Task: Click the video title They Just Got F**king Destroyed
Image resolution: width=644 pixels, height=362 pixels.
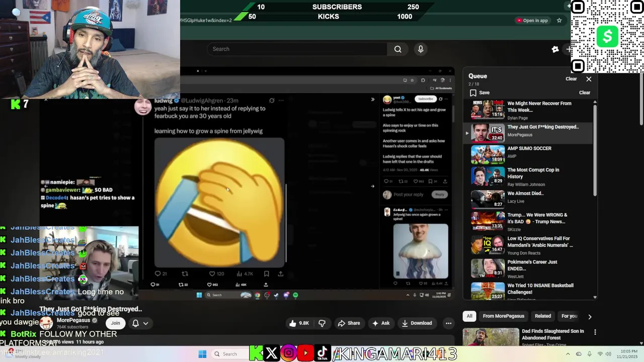Action: pyautogui.click(x=91, y=309)
